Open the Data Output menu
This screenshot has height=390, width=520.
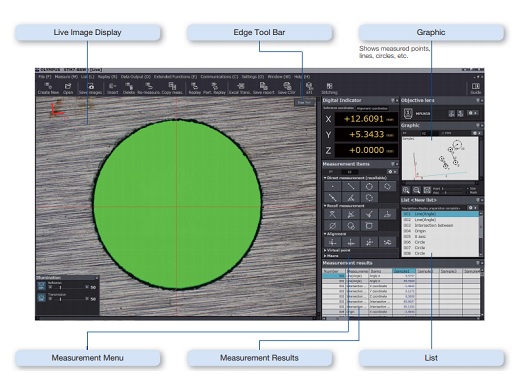[135, 77]
